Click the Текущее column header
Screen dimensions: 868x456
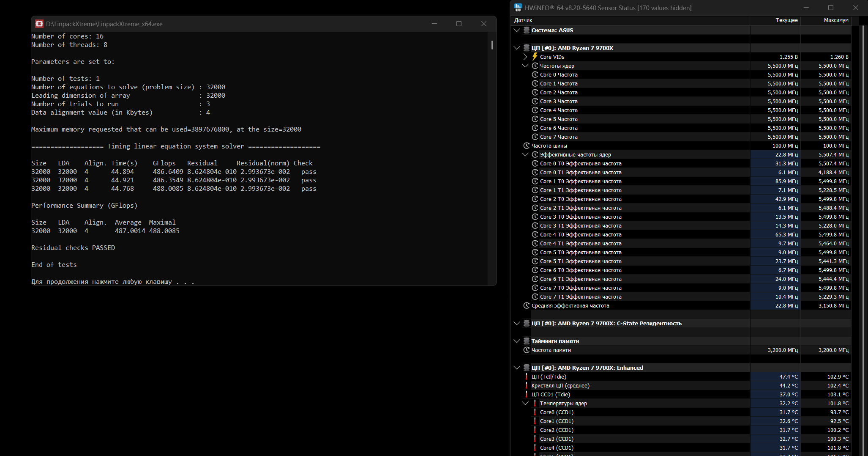pos(775,20)
